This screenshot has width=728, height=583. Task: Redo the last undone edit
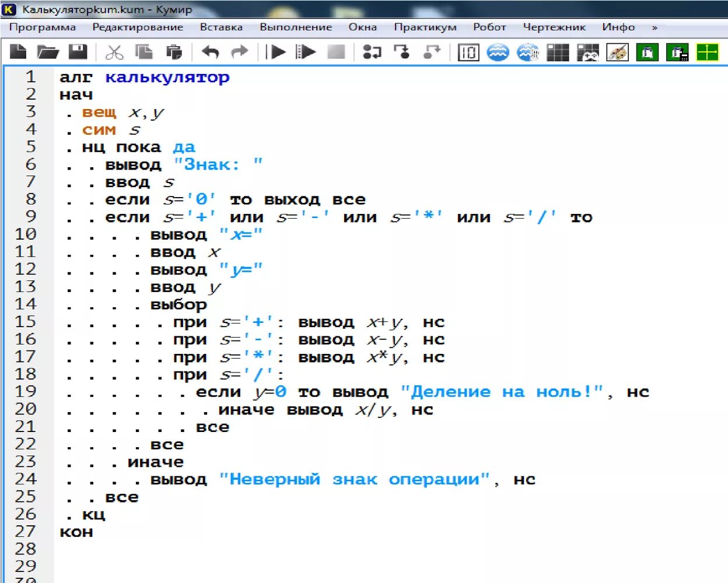click(x=240, y=52)
